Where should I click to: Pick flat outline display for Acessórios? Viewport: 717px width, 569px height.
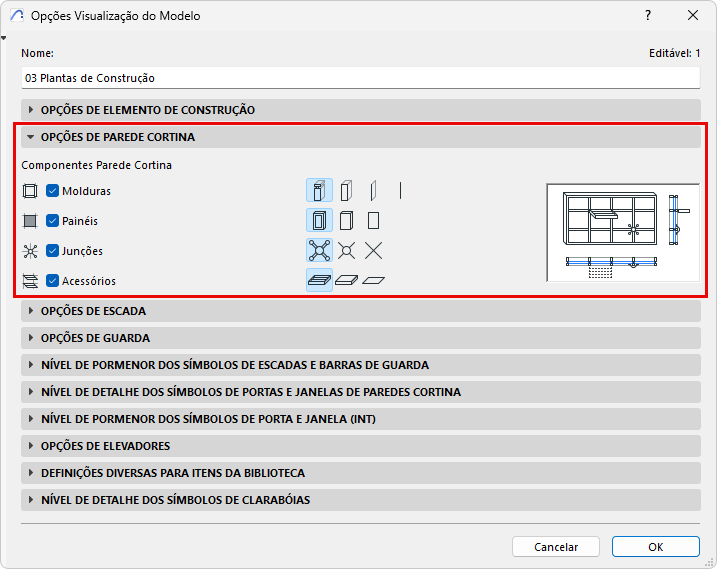click(373, 280)
